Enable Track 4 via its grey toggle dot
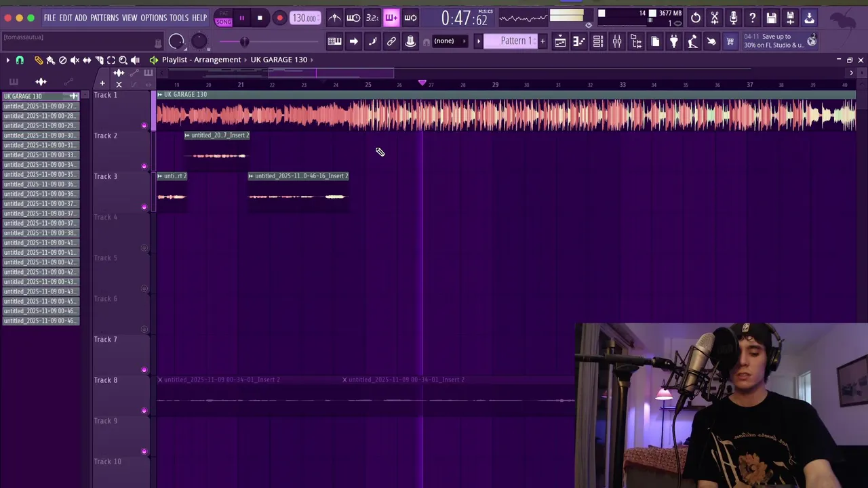The image size is (868, 488). [144, 248]
